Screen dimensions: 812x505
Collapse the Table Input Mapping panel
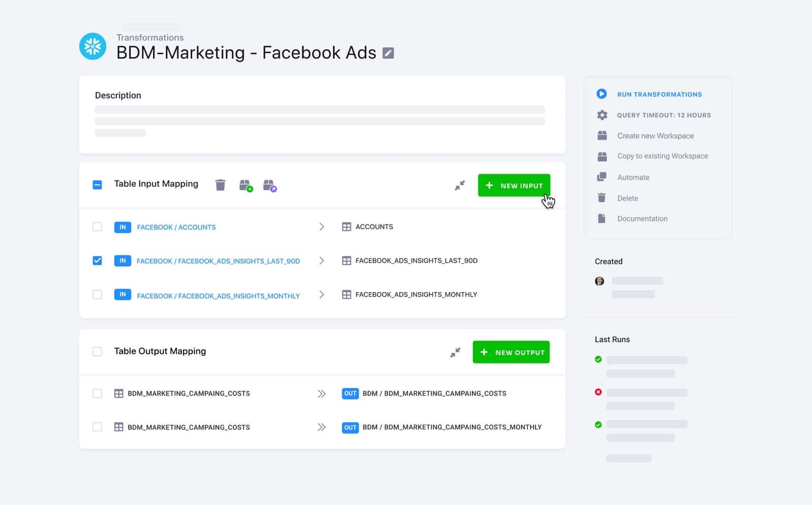(x=459, y=185)
